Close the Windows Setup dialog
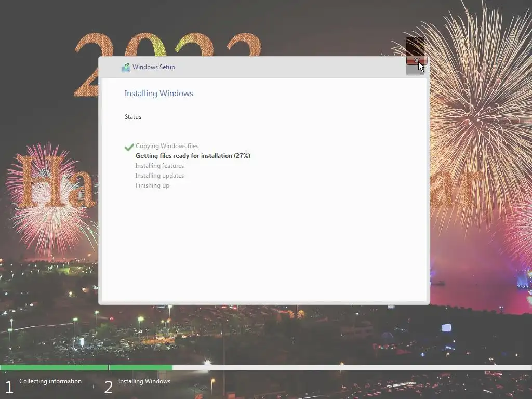 point(416,61)
